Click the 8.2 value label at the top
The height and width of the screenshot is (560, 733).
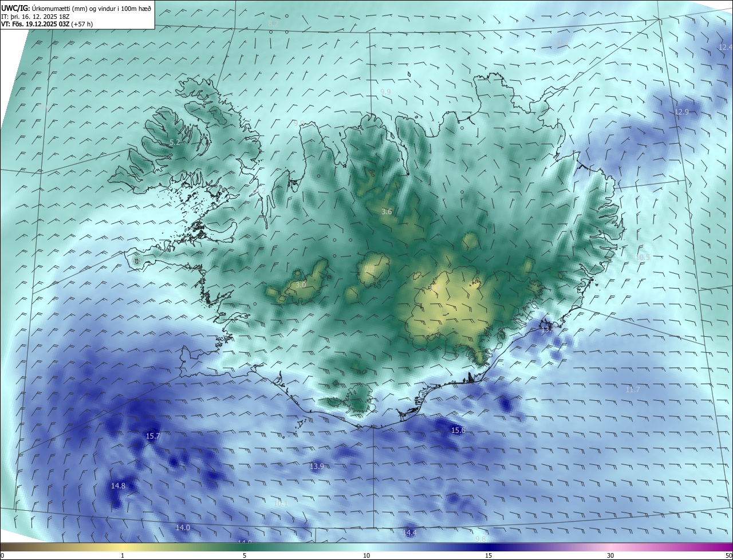[273, 24]
